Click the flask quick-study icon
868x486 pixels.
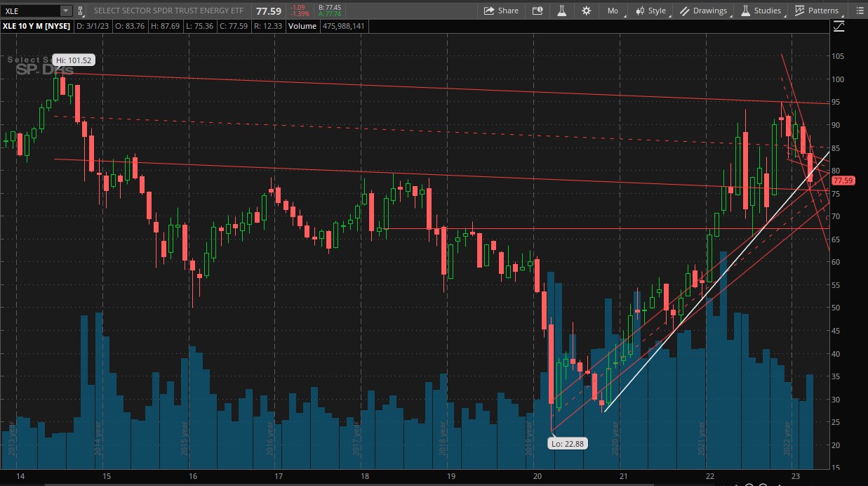click(x=561, y=11)
